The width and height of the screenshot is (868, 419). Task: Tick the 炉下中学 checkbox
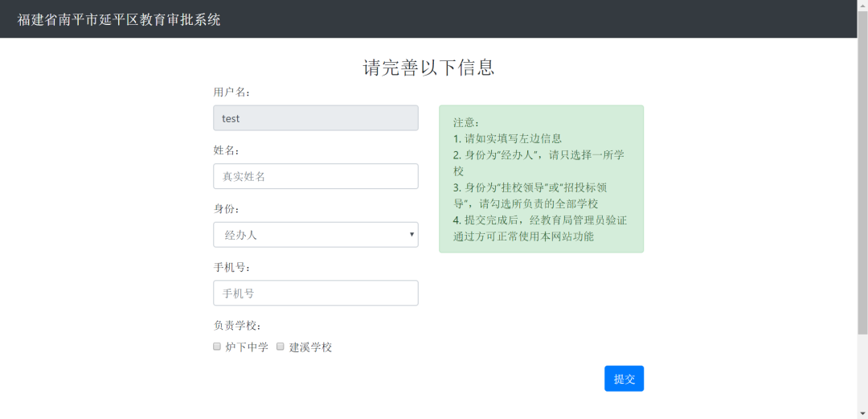217,347
